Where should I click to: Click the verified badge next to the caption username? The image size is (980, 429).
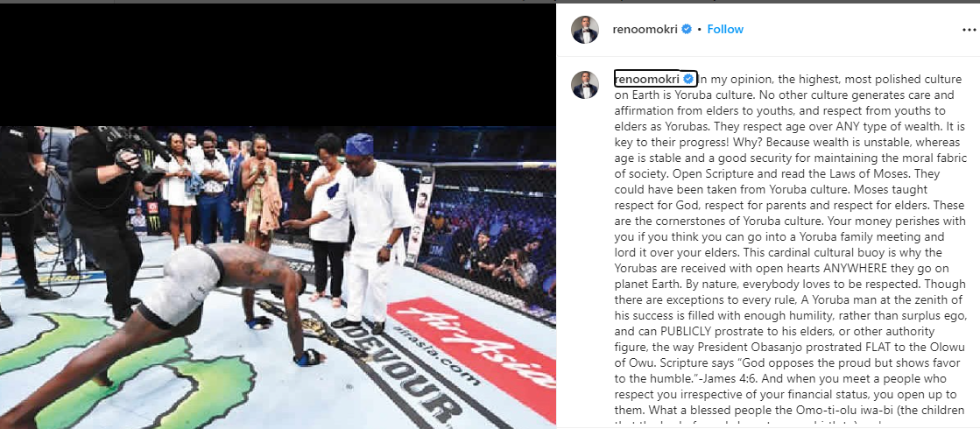click(x=688, y=79)
